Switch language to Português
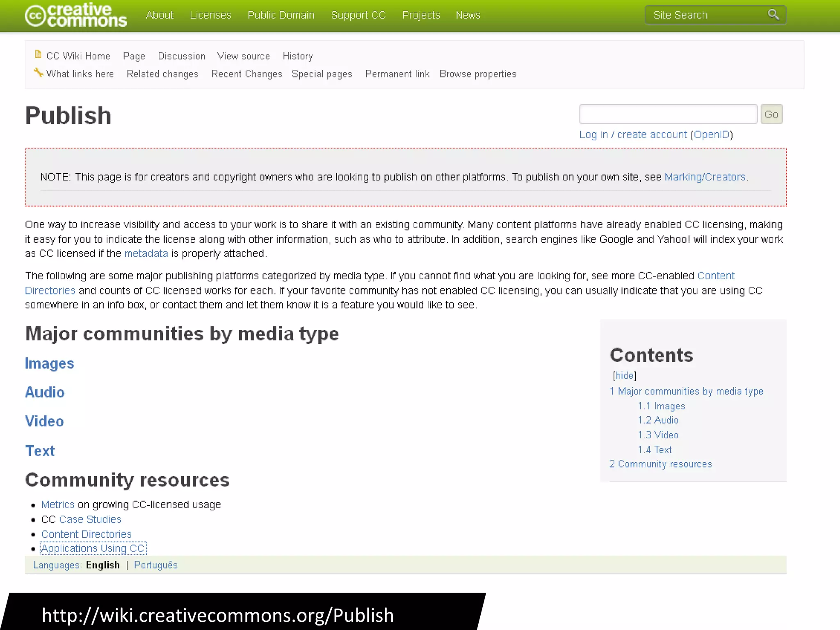Screen dimensions: 840x630 [x=156, y=565]
